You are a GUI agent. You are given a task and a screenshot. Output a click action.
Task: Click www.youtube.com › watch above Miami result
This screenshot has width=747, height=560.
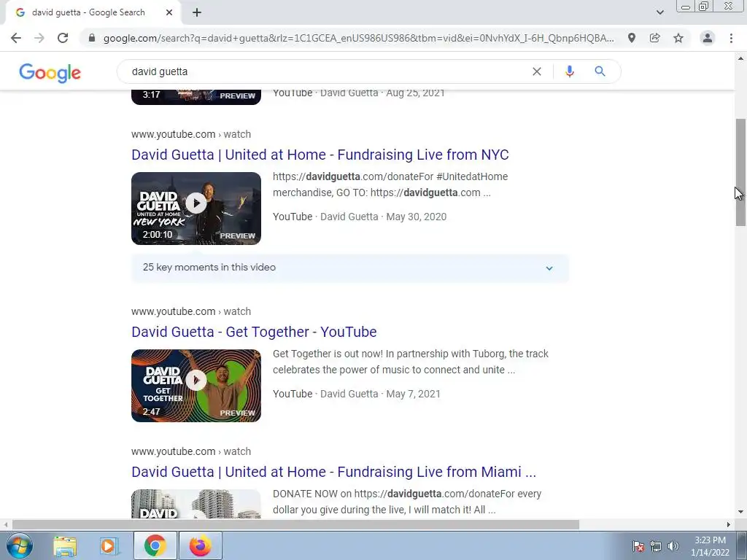(191, 451)
